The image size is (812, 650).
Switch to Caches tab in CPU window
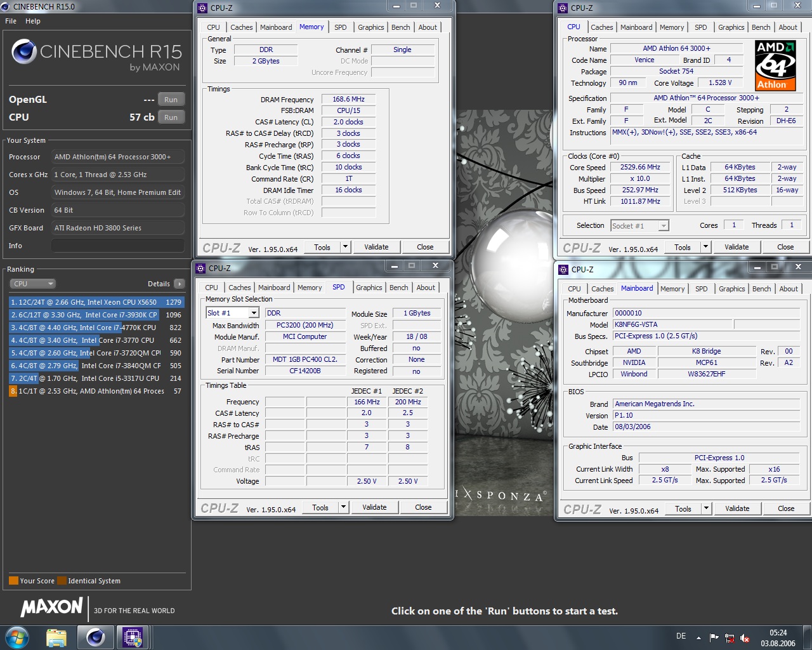[x=602, y=27]
